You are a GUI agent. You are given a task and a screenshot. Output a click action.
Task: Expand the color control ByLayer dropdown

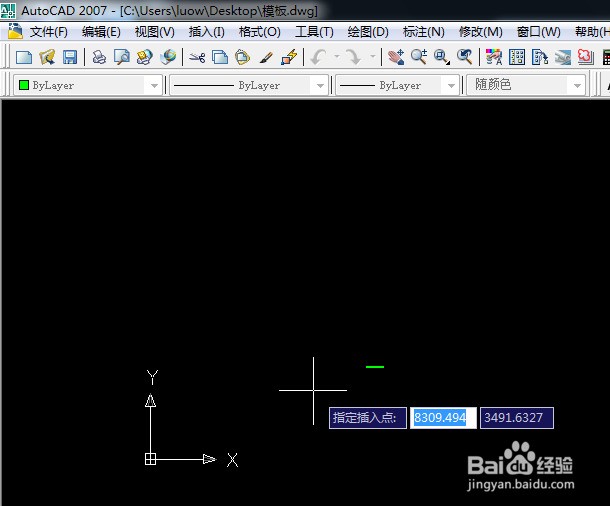[x=154, y=86]
